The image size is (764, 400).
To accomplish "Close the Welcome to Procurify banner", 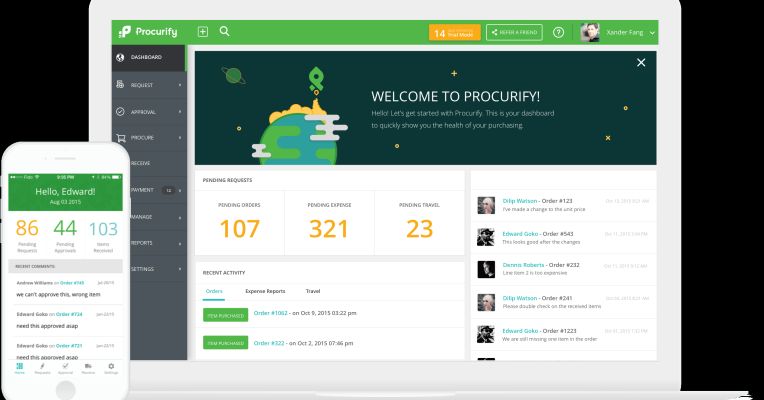I will [641, 62].
